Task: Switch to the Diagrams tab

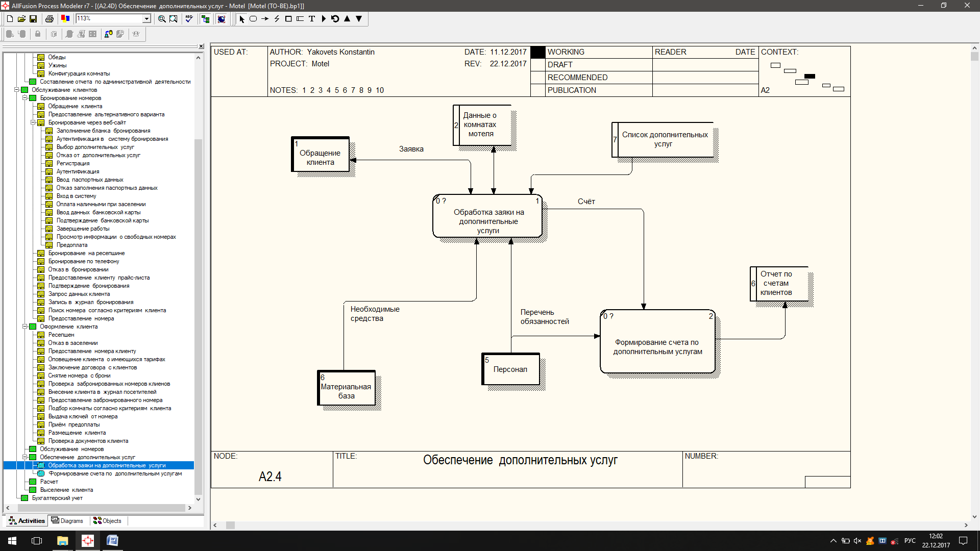Action: 68,521
